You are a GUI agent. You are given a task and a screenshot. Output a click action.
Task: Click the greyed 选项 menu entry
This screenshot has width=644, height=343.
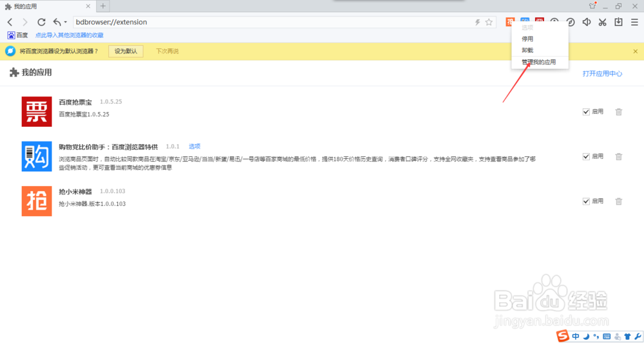coord(540,28)
